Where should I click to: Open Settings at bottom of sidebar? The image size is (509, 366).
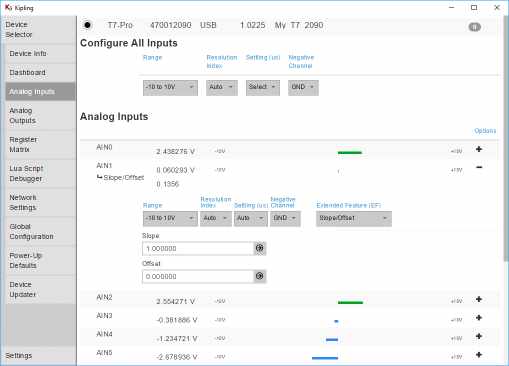[x=19, y=356]
